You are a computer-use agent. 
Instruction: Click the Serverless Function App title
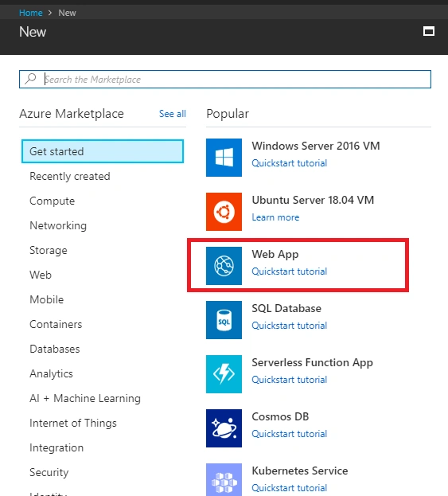(313, 362)
